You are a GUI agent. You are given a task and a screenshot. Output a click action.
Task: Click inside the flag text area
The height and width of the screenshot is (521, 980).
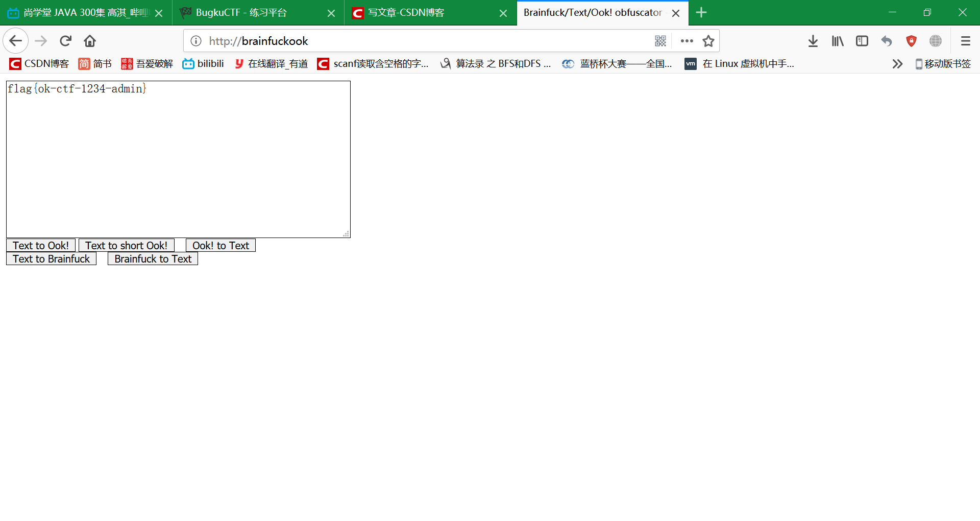pos(178,158)
